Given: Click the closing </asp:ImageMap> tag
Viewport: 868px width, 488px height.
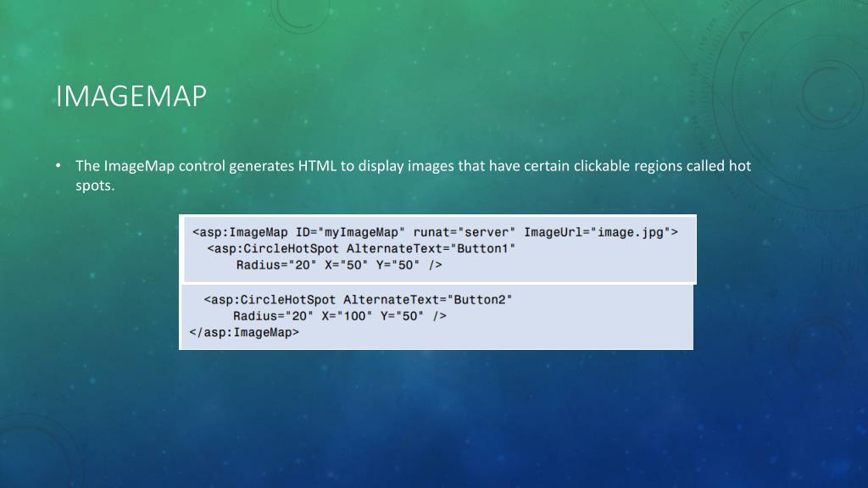Looking at the screenshot, I should pos(244,332).
